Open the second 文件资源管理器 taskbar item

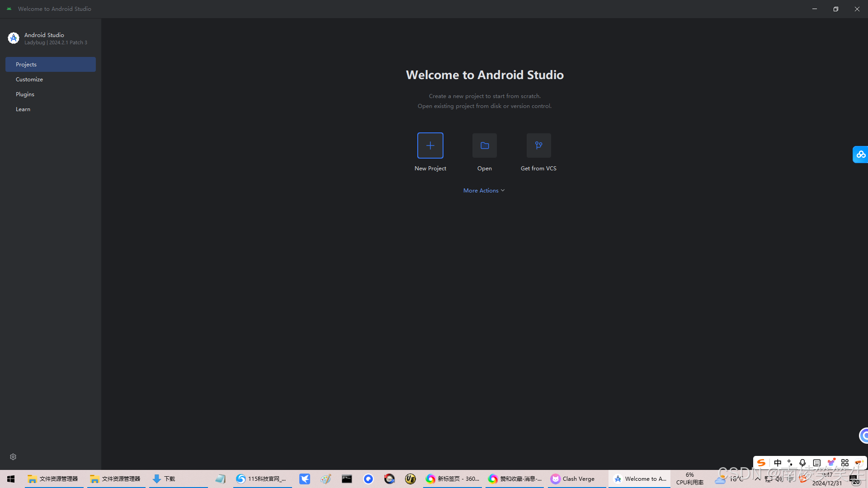[116, 479]
